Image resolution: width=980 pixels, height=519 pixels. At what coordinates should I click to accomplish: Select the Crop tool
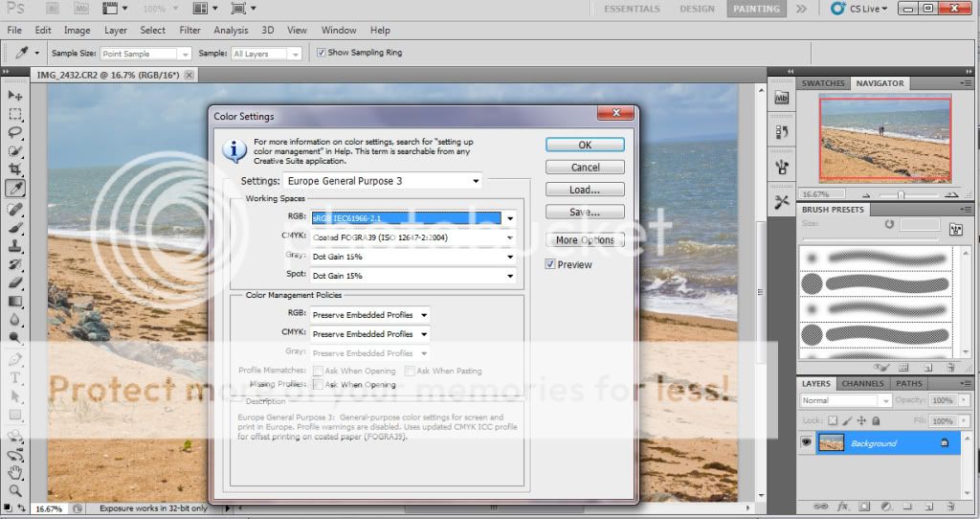[x=15, y=169]
